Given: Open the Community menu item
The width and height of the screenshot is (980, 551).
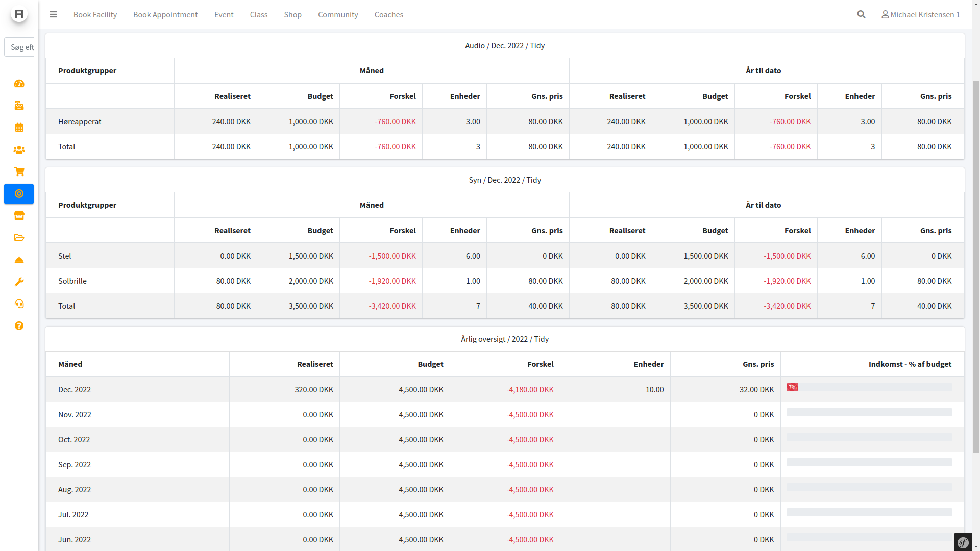Looking at the screenshot, I should point(338,14).
